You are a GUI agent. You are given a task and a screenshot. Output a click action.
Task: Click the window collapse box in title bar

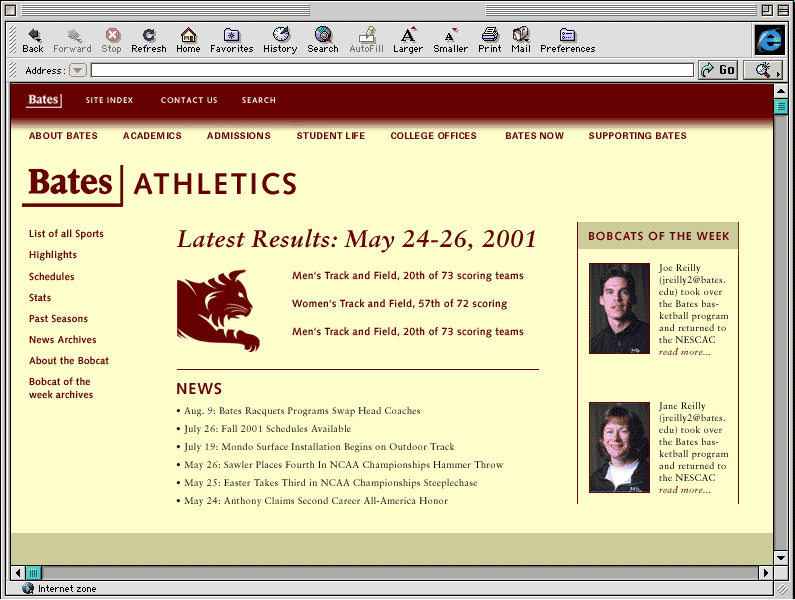[783, 10]
